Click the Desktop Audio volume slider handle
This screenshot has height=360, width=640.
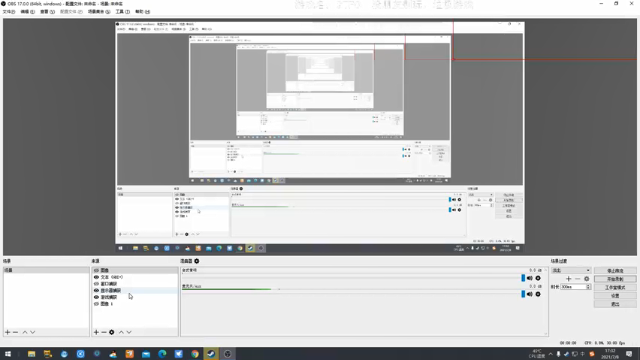click(523, 278)
